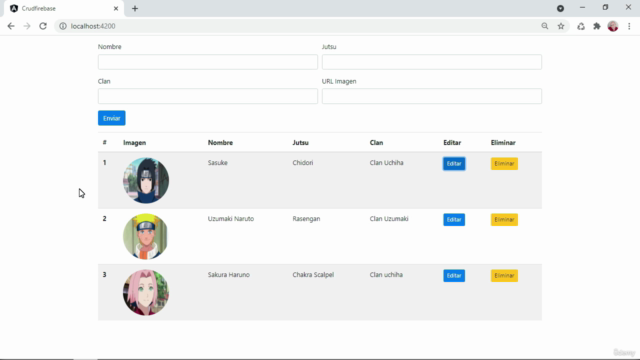The height and width of the screenshot is (360, 640).
Task: Edit the Sasuke row
Action: 454,164
